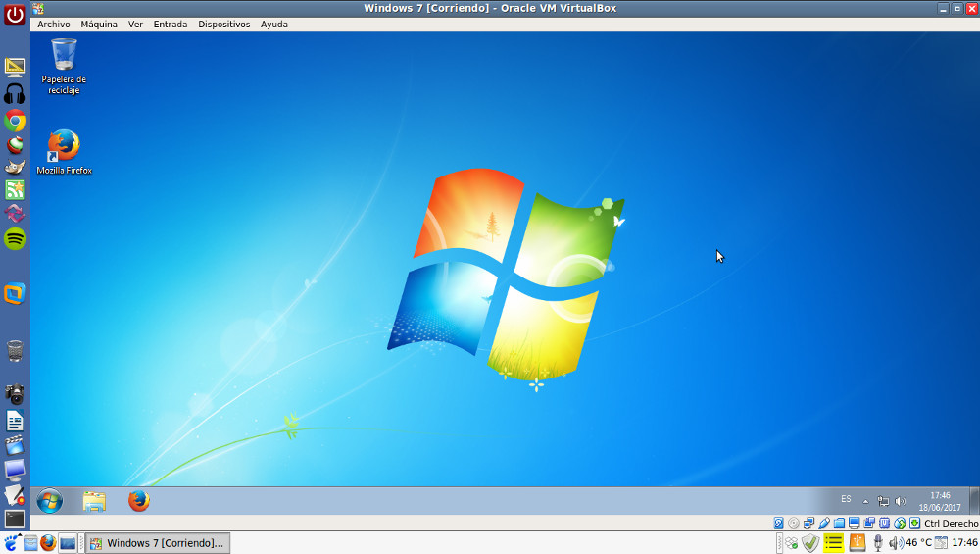
Task: Open the Windows 7 clock and date
Action: click(940, 501)
